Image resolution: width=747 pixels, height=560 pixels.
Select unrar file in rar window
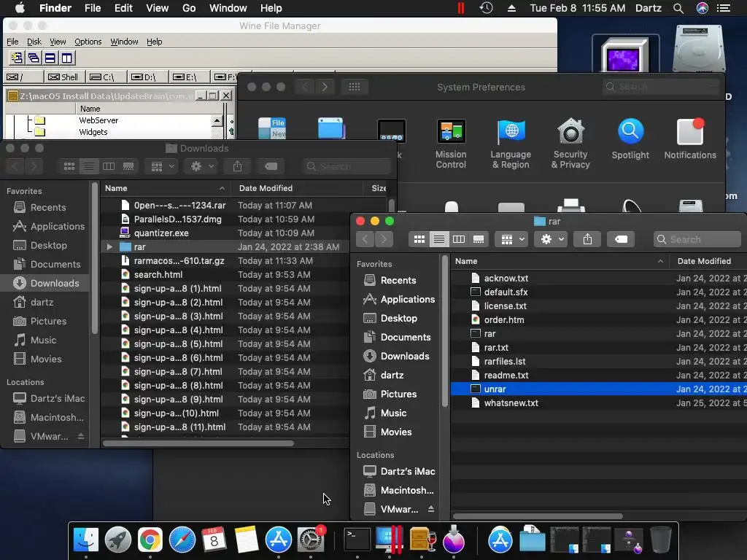pos(598,389)
